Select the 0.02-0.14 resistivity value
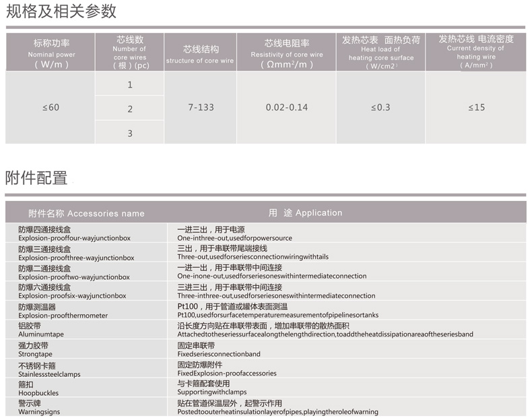 coord(286,108)
